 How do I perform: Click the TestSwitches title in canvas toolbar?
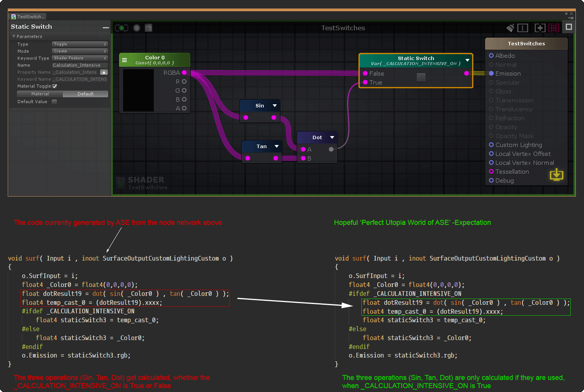coord(343,28)
